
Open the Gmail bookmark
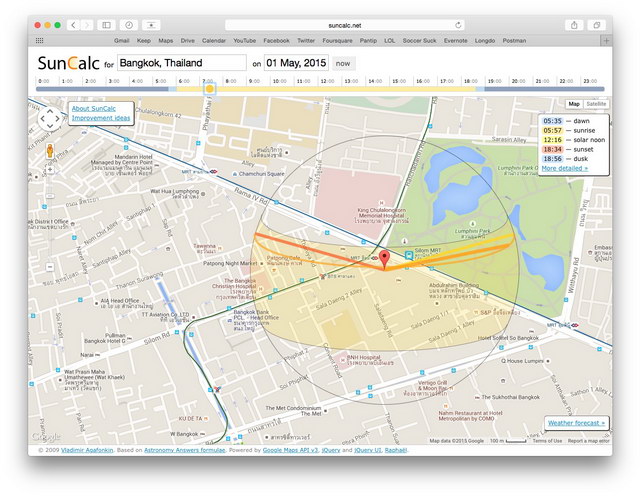tap(122, 41)
